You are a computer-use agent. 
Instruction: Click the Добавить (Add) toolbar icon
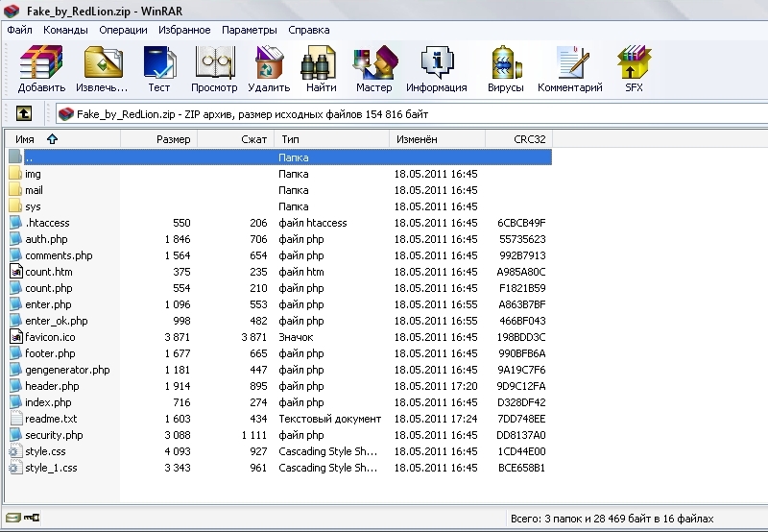(x=41, y=62)
